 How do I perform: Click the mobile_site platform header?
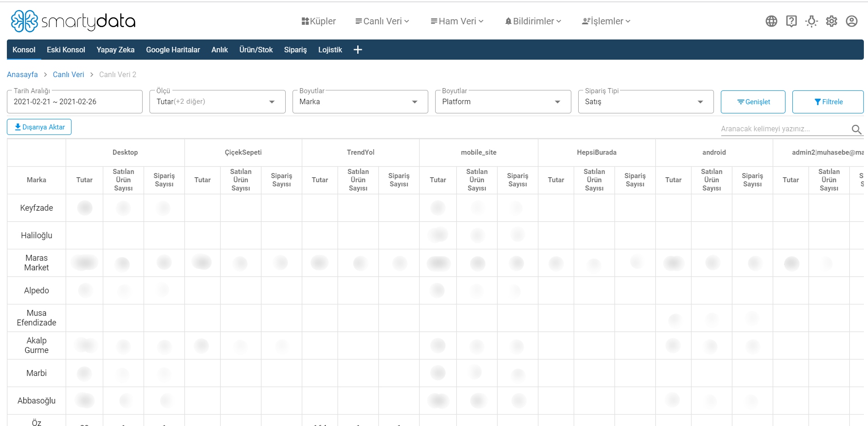pos(479,152)
